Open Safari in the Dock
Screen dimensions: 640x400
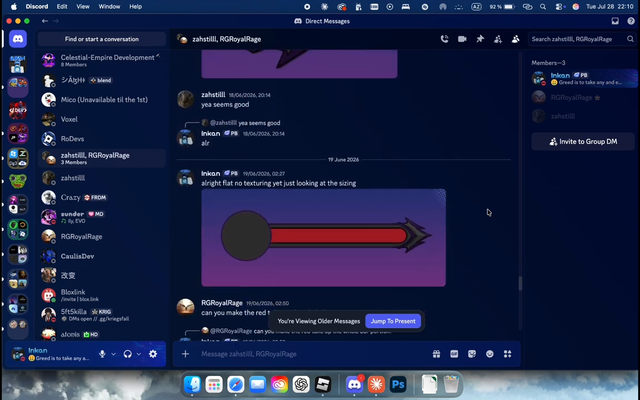tap(236, 384)
